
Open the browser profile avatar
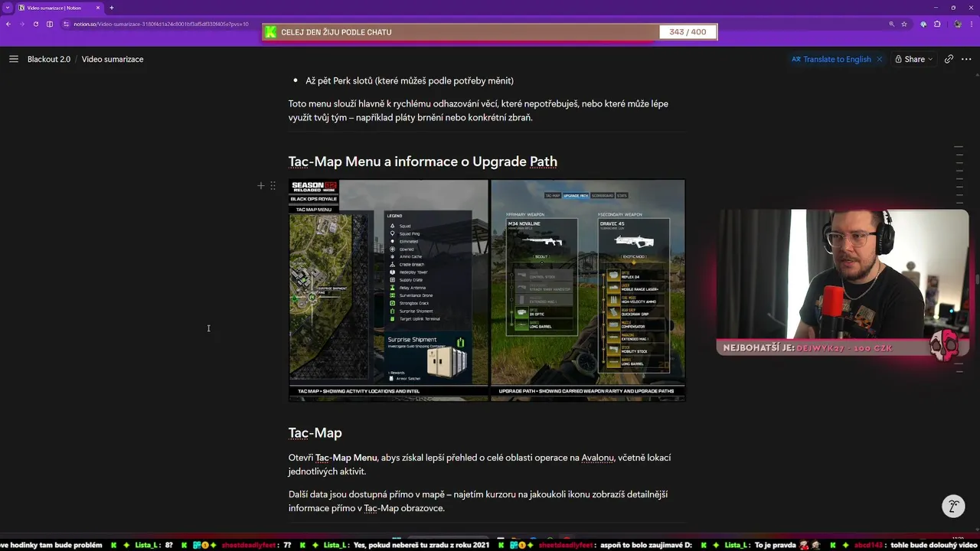pos(958,24)
